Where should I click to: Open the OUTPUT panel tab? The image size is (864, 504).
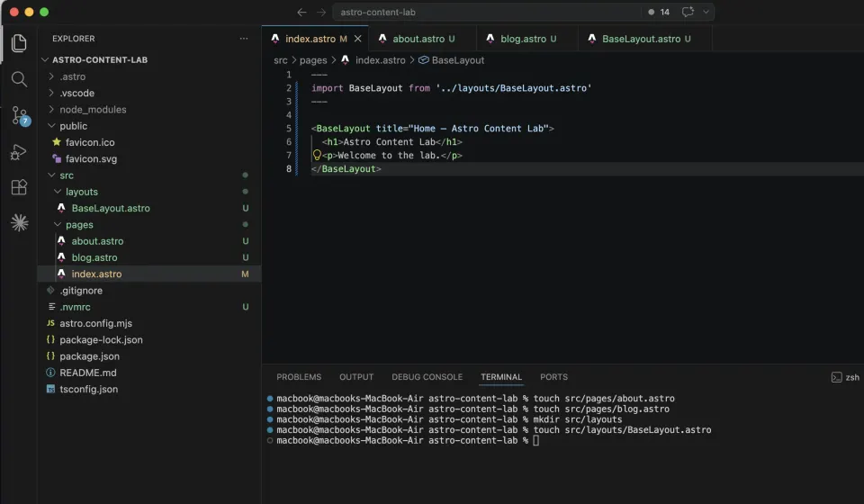click(x=356, y=377)
